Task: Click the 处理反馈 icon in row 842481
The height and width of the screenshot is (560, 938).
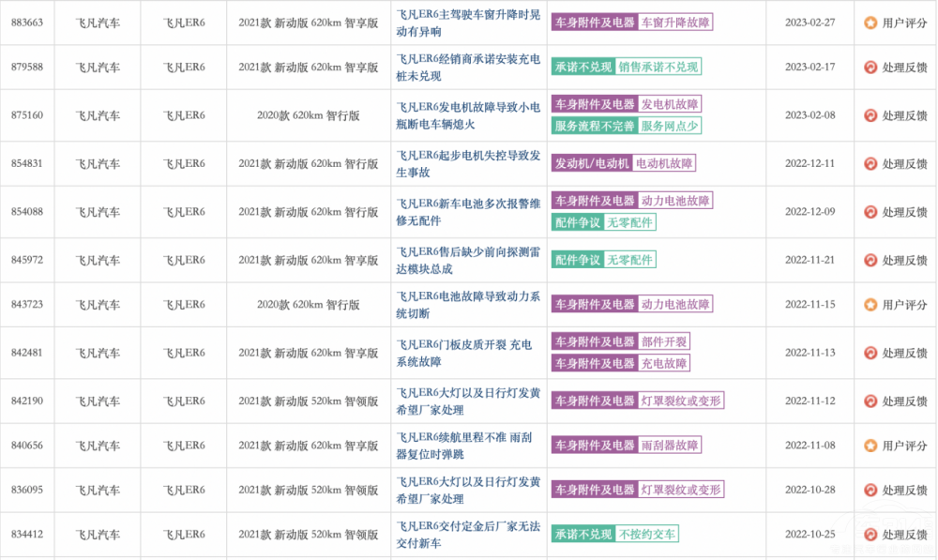Action: (870, 353)
